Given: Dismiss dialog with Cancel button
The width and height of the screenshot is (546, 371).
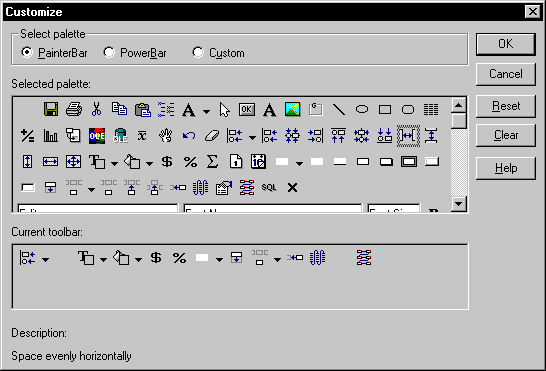Looking at the screenshot, I should pos(506,74).
